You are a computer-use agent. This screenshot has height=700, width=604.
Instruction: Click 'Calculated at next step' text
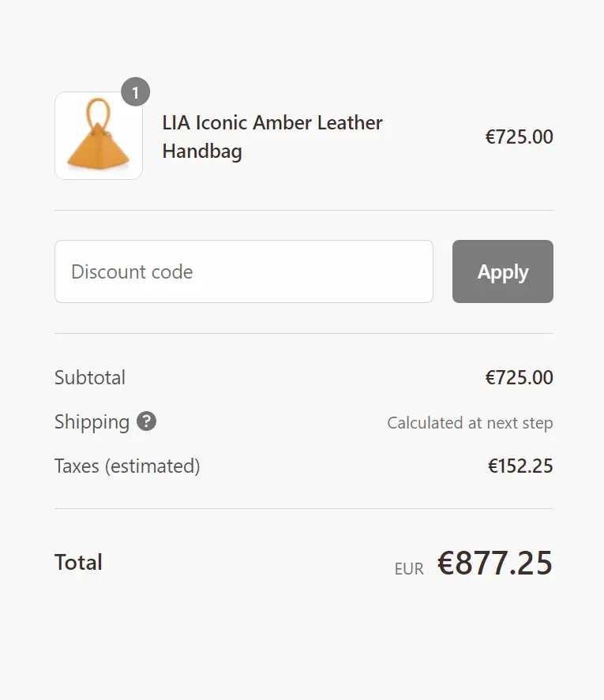tap(470, 423)
